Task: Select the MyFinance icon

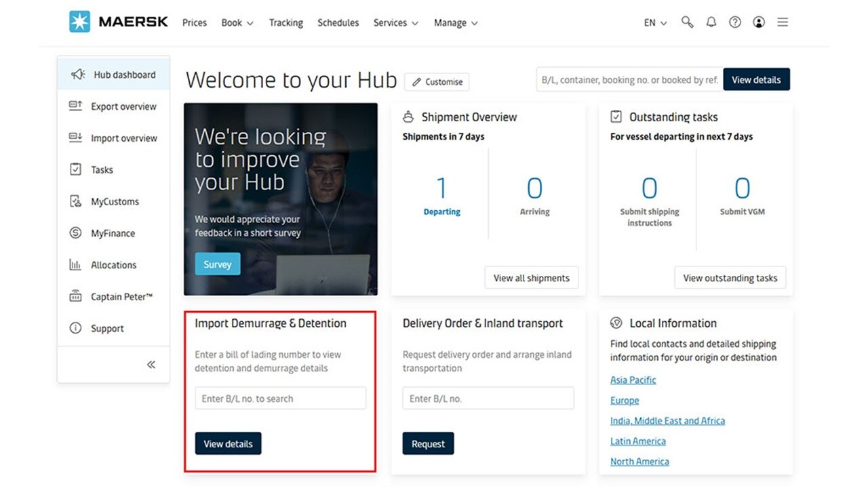Action: click(77, 232)
